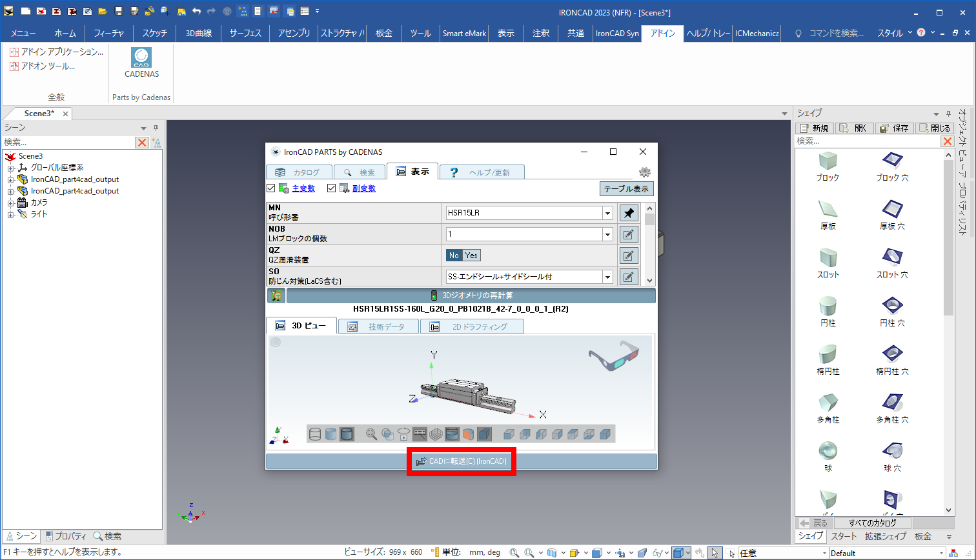Click the edit icon beside the SO field
The height and width of the screenshot is (560, 976).
coord(629,277)
